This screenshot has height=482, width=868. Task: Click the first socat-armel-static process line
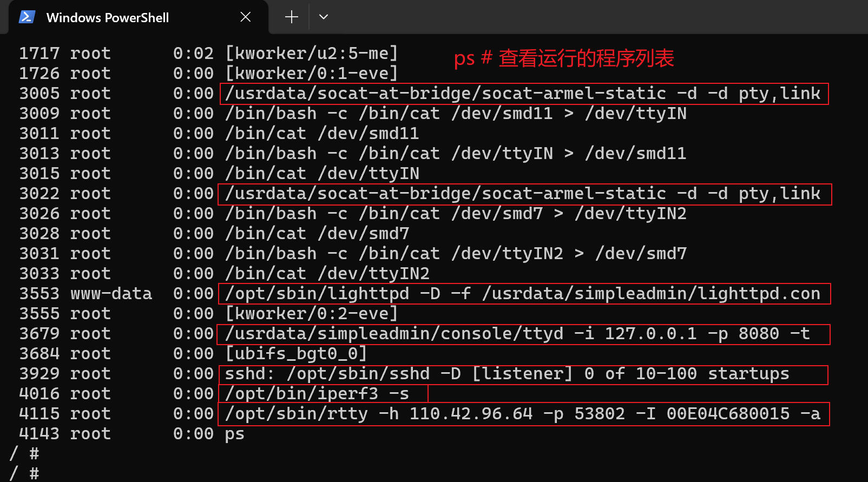coord(524,94)
